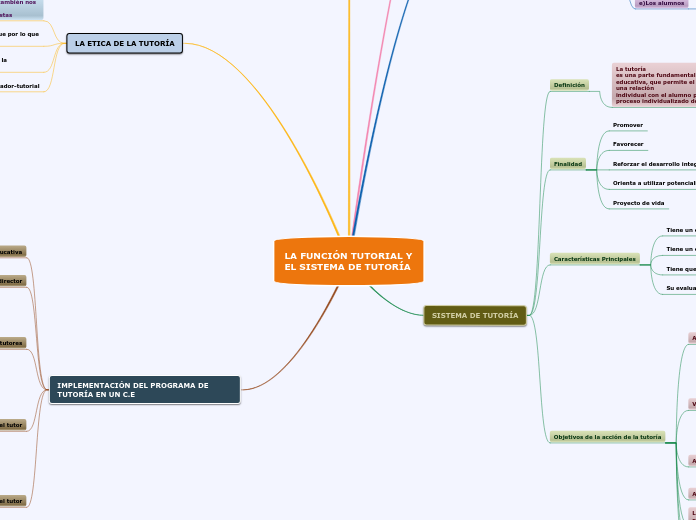Select the Reforzar el desarrollo item
The width and height of the screenshot is (696, 520).
point(653,164)
